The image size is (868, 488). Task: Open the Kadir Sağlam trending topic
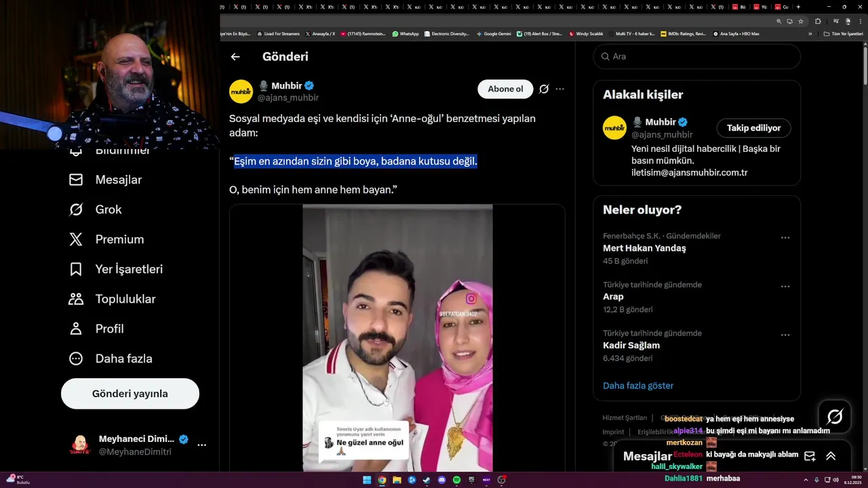coord(631,346)
